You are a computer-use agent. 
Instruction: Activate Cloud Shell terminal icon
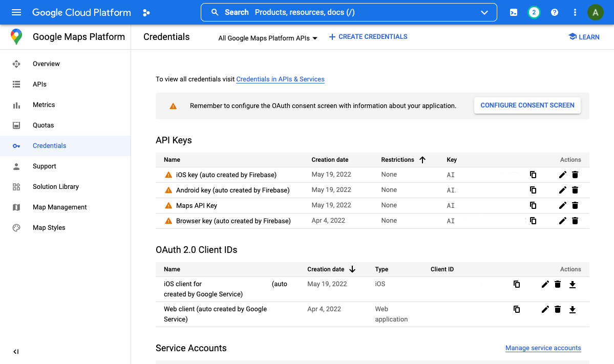pyautogui.click(x=513, y=12)
